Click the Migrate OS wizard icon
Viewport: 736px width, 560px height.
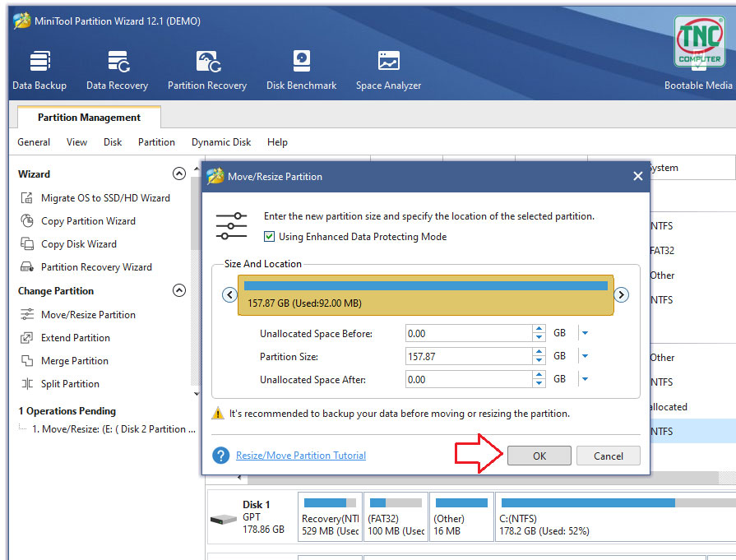(x=27, y=198)
